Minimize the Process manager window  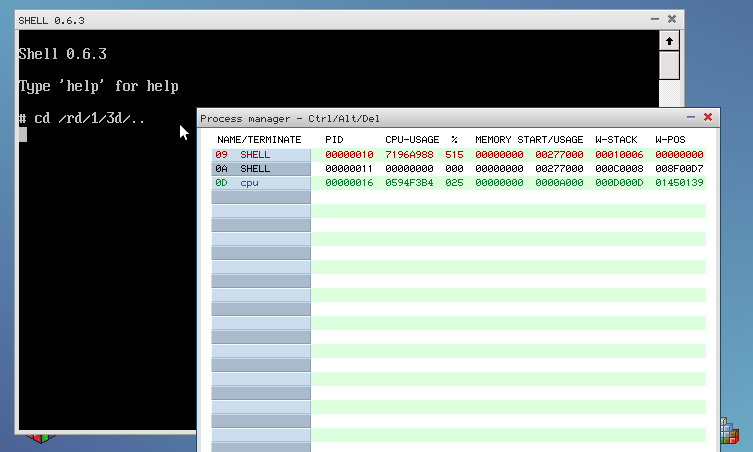click(691, 117)
